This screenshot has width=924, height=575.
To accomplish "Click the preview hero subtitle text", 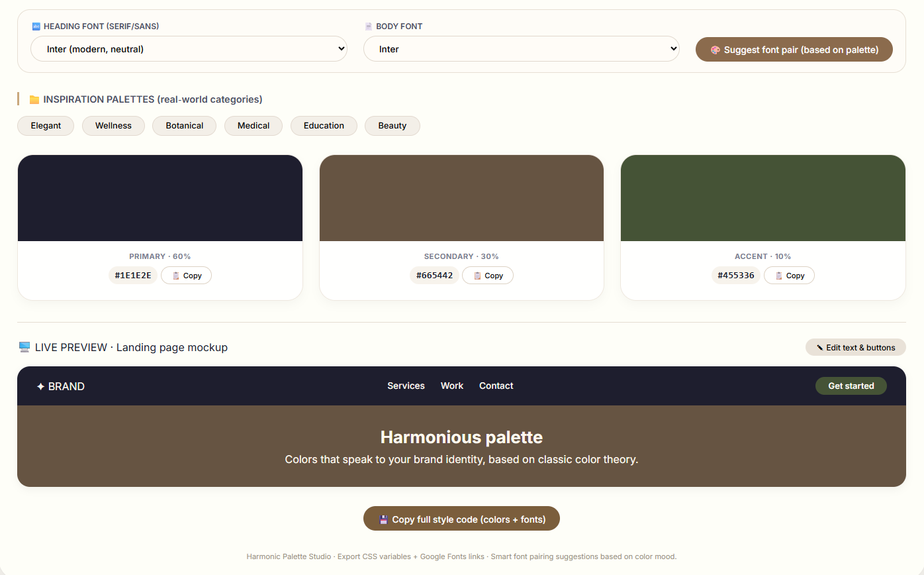I will pos(461,459).
